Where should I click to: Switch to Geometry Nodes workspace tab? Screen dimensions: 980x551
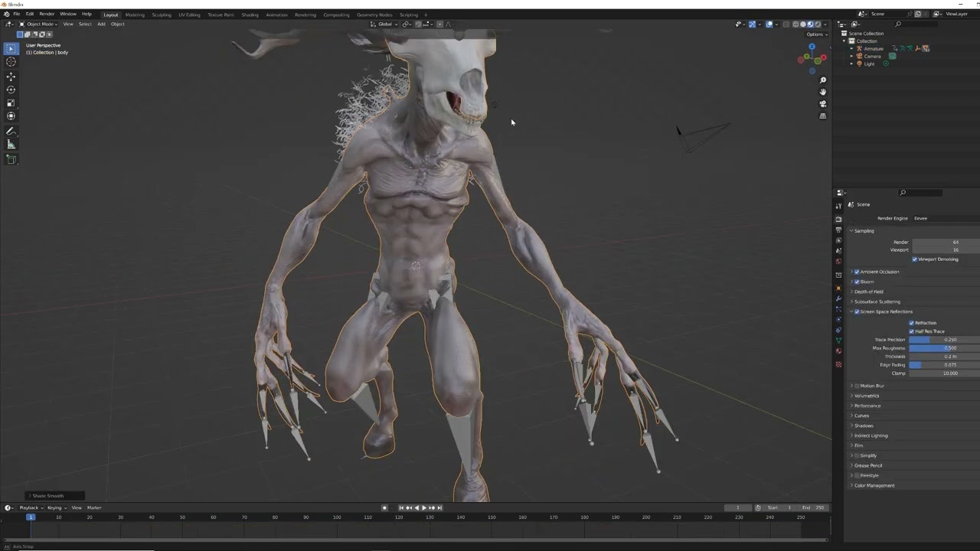[x=374, y=15]
